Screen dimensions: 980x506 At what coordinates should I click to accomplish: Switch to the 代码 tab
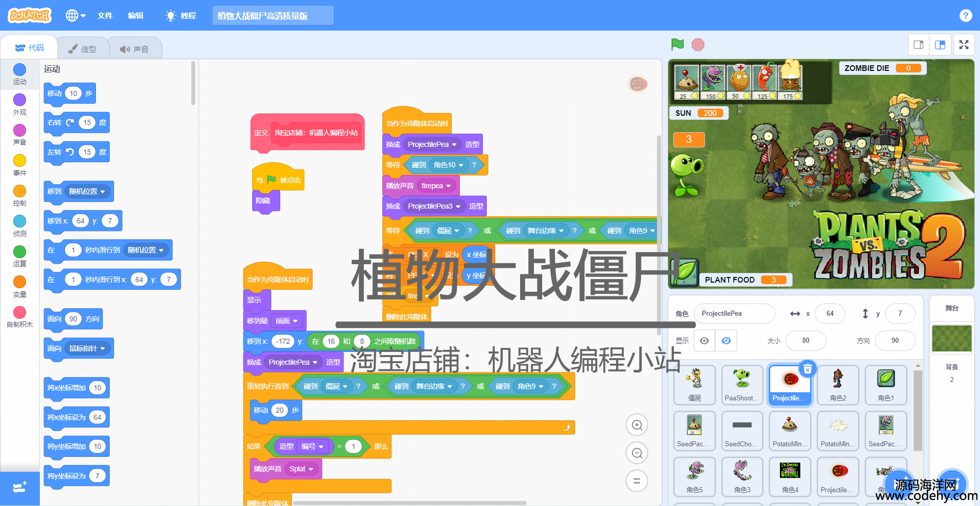pos(30,48)
